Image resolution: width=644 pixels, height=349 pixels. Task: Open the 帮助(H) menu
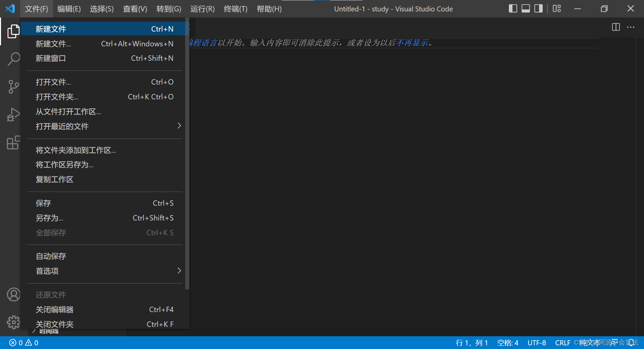pyautogui.click(x=269, y=9)
